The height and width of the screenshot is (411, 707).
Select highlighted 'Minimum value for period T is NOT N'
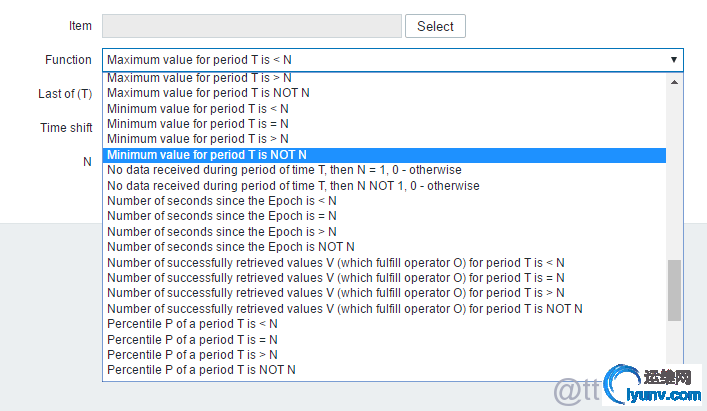(x=207, y=155)
